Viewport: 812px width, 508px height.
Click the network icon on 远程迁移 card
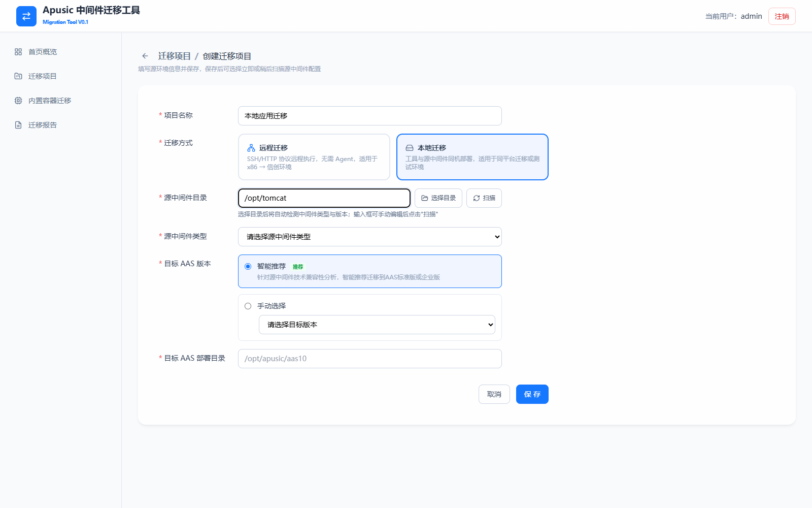pyautogui.click(x=251, y=148)
